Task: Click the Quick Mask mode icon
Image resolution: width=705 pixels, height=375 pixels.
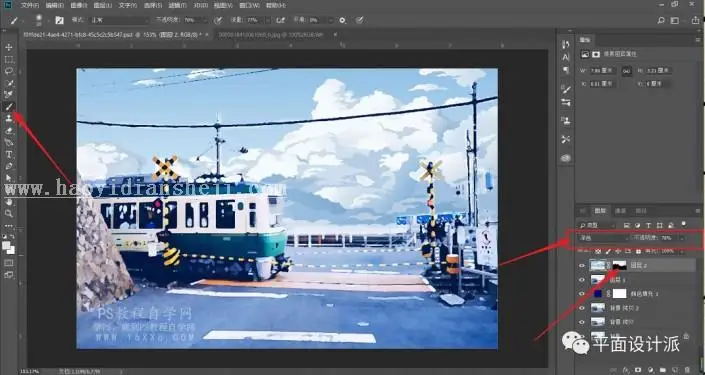Action: 9,263
